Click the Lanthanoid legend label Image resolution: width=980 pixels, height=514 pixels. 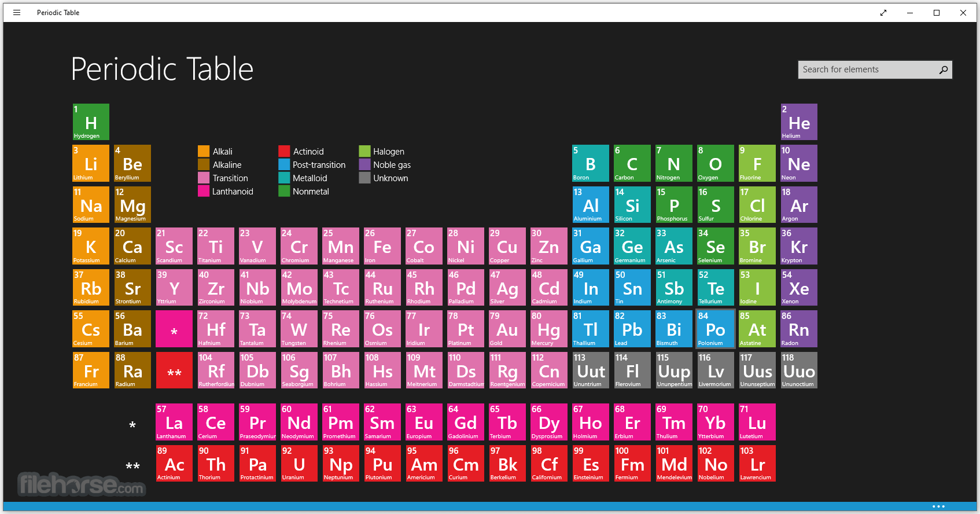[x=233, y=192]
